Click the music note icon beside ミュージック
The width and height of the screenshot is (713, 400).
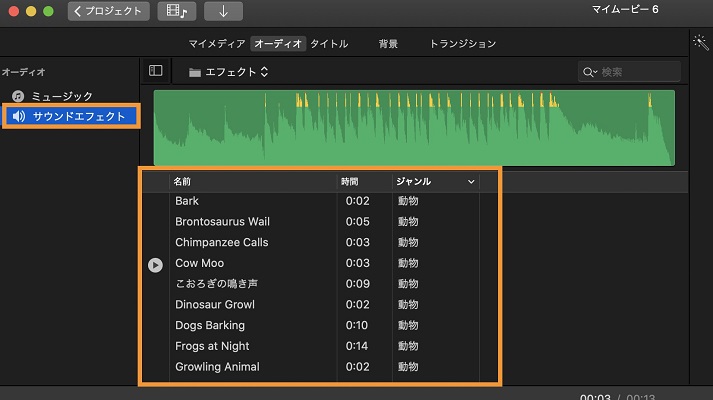(x=18, y=96)
